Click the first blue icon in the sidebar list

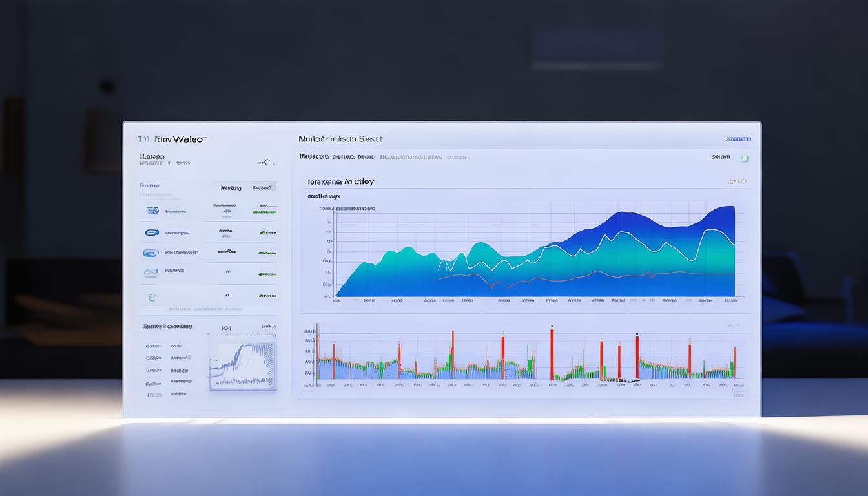(x=152, y=211)
